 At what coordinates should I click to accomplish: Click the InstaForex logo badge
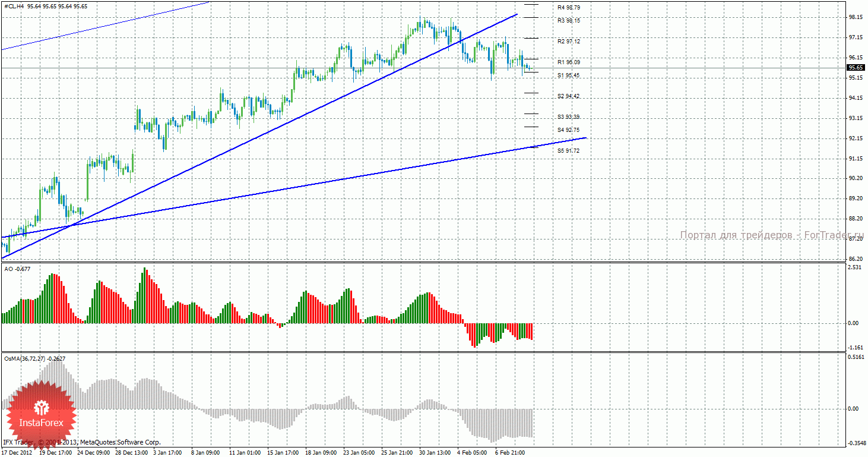point(40,414)
